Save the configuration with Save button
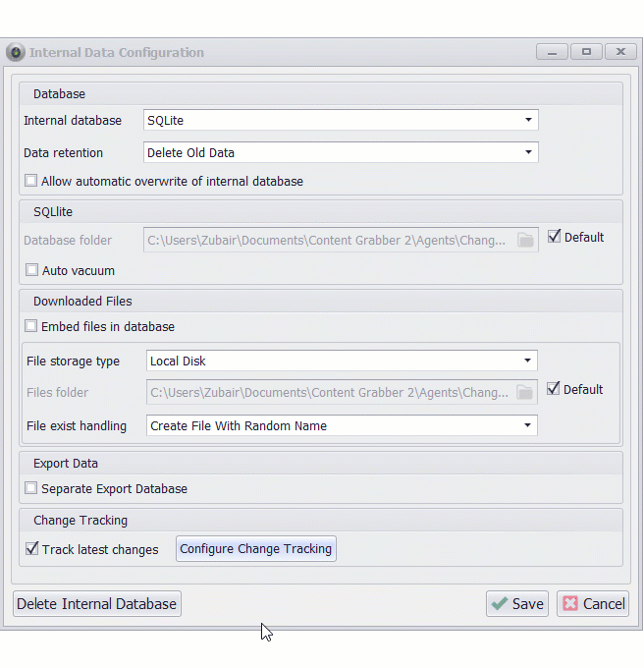Image resolution: width=644 pixels, height=668 pixels. [x=517, y=604]
